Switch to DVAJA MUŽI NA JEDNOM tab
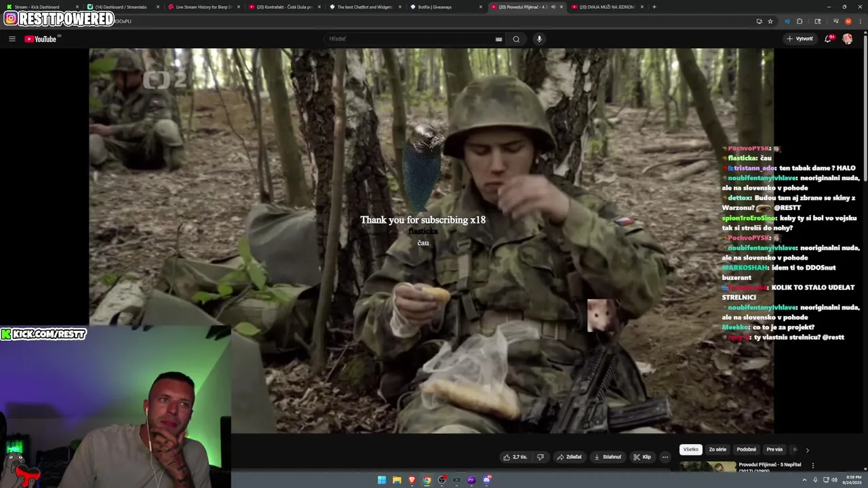This screenshot has width=868, height=488. [x=606, y=7]
